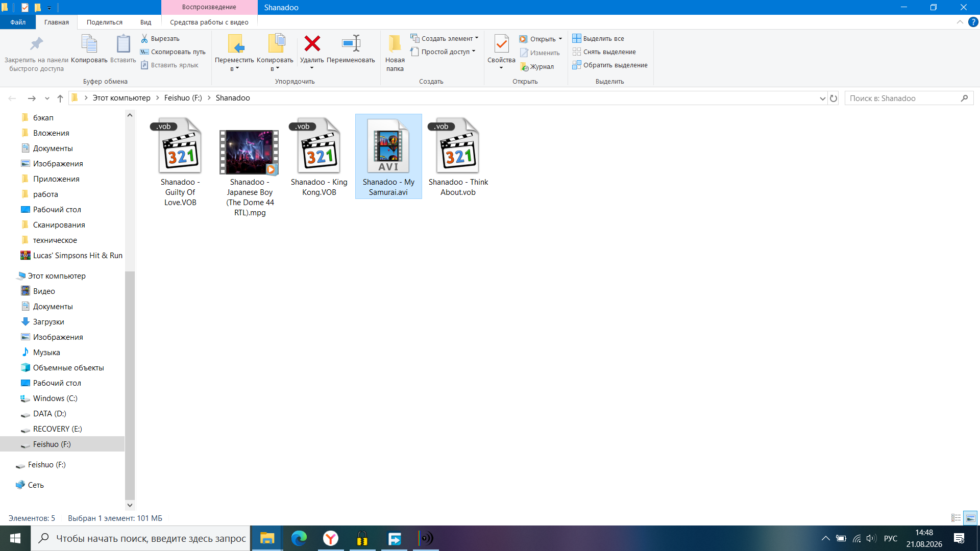Open the Журнал (History) item

(536, 66)
